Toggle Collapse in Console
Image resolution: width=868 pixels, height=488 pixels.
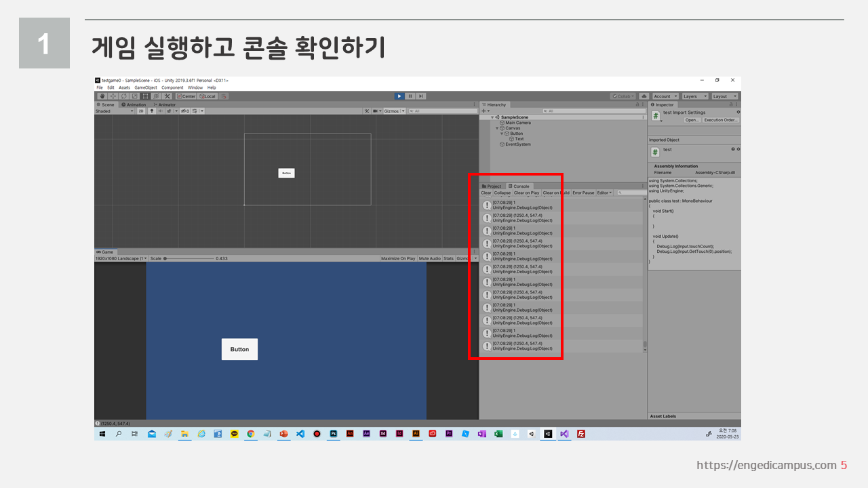[x=502, y=192]
